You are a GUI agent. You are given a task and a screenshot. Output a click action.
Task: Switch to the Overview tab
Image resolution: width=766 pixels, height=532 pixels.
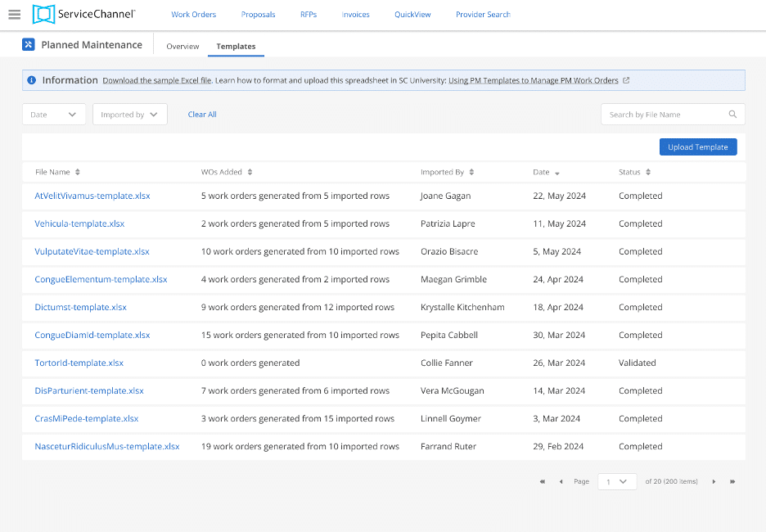(x=182, y=47)
